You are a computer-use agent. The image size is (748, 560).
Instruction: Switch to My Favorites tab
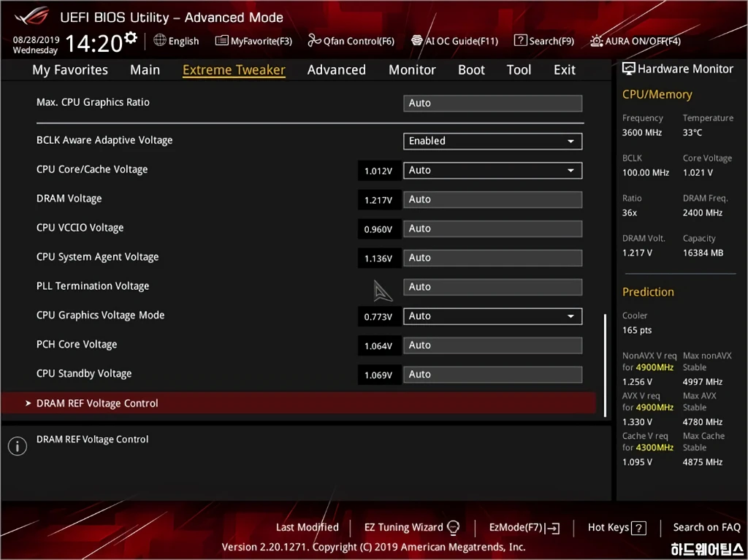click(70, 70)
